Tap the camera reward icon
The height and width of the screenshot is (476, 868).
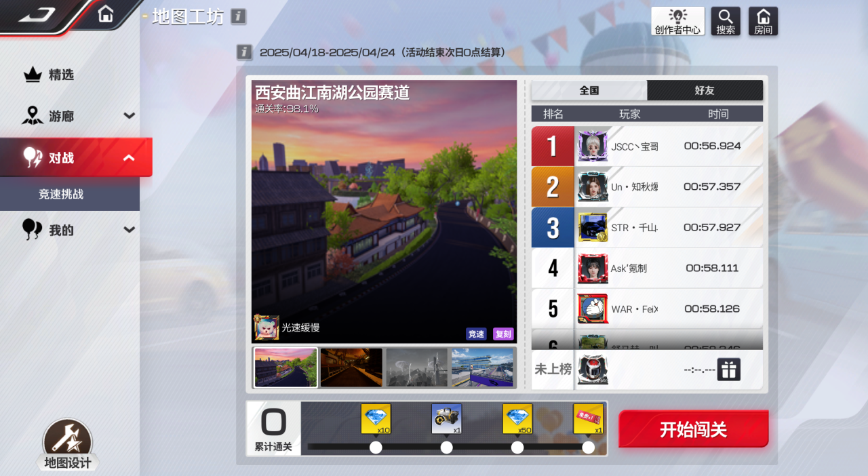click(446, 419)
